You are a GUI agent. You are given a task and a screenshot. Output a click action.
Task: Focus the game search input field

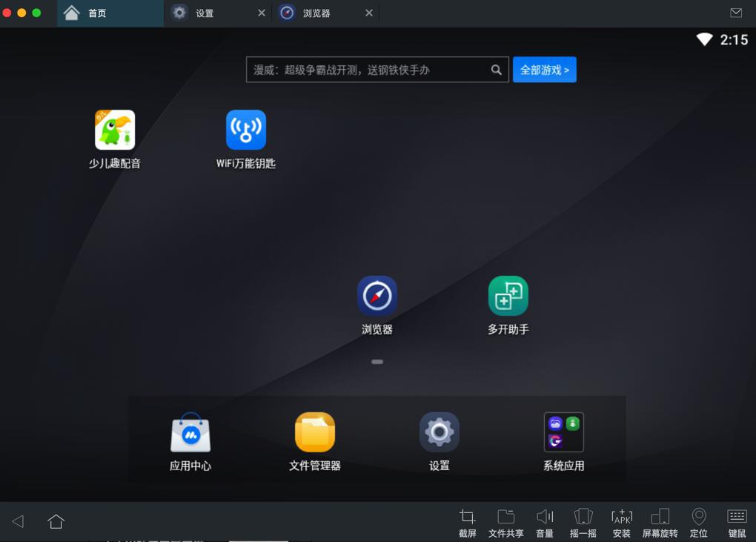click(x=377, y=70)
